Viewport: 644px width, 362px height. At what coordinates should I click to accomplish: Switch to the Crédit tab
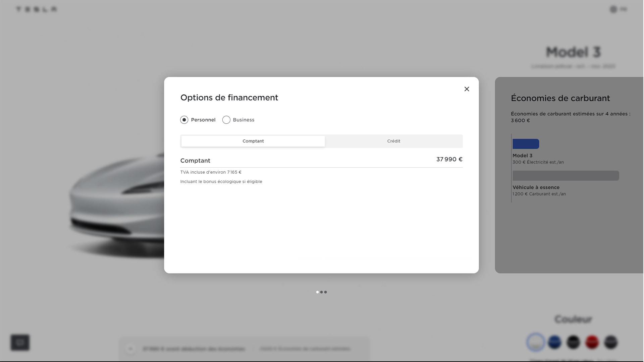coord(393,141)
